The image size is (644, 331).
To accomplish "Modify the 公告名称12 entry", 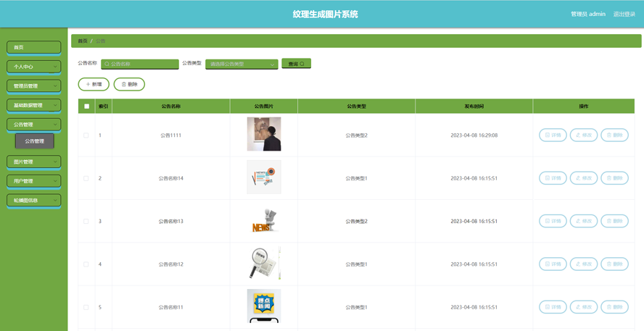I will [584, 264].
